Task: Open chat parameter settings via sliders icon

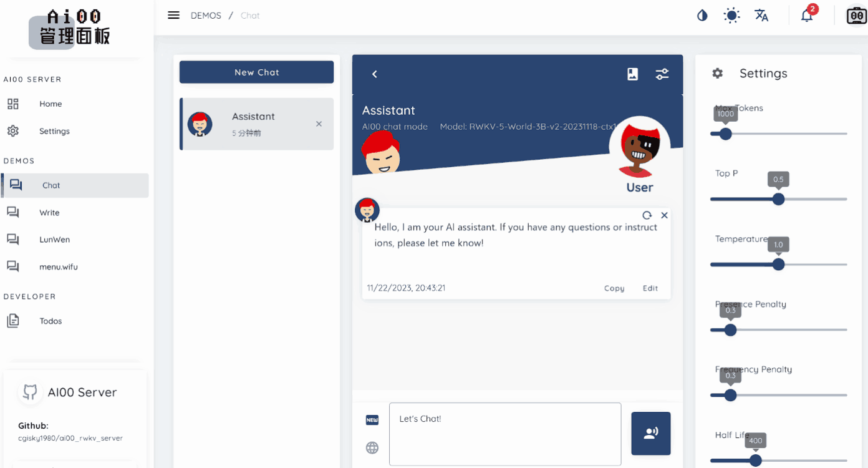Action: tap(662, 74)
